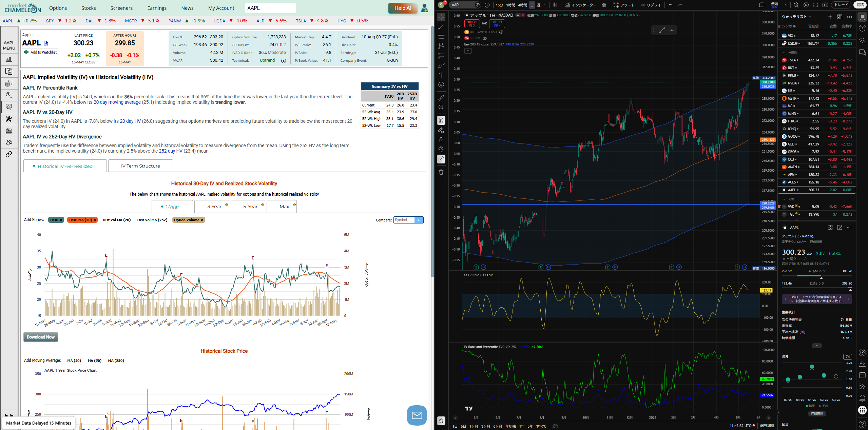The image size is (868, 430).
Task: Click the undo arrow in TradingView
Action: [671, 5]
